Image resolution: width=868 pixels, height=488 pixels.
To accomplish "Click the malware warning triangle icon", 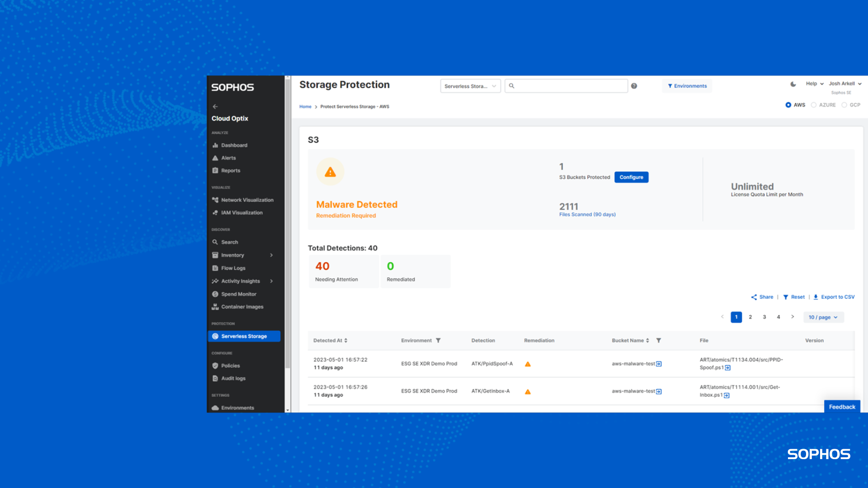I will click(x=330, y=172).
